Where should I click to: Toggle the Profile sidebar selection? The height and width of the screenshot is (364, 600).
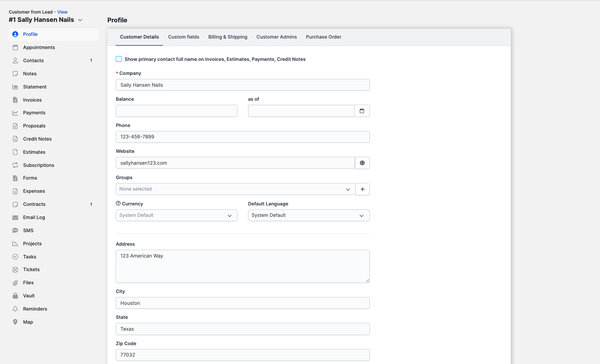pyautogui.click(x=31, y=34)
